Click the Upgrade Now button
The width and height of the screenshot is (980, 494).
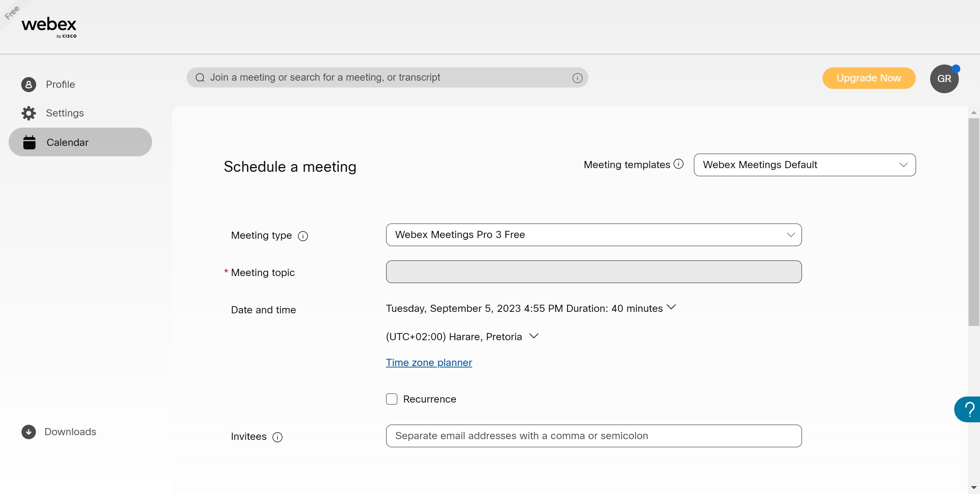point(868,78)
